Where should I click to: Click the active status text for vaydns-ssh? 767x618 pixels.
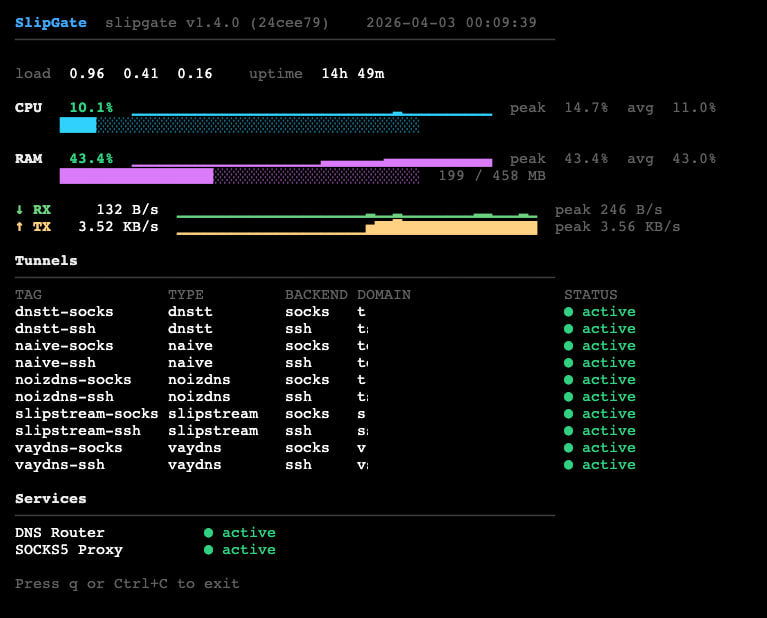coord(609,464)
